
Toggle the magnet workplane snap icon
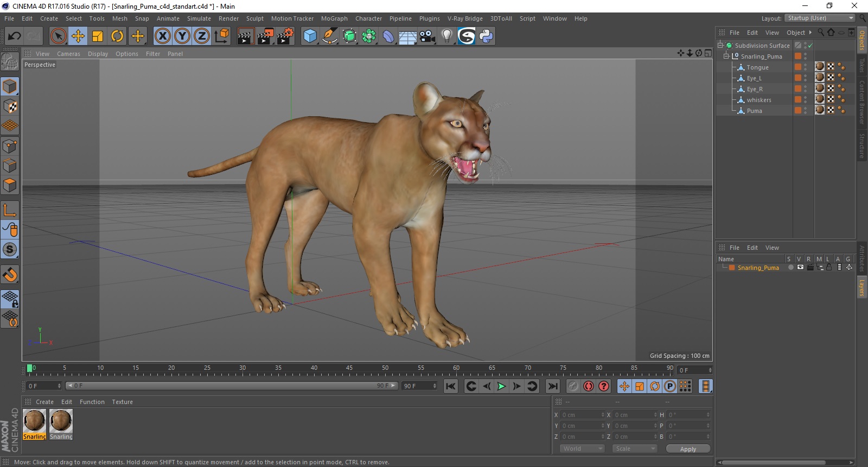click(x=10, y=275)
